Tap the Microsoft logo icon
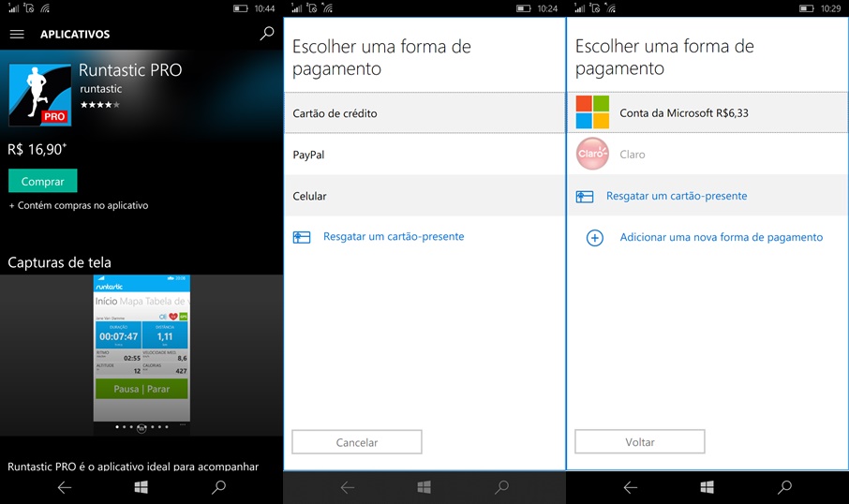 pyautogui.click(x=592, y=112)
